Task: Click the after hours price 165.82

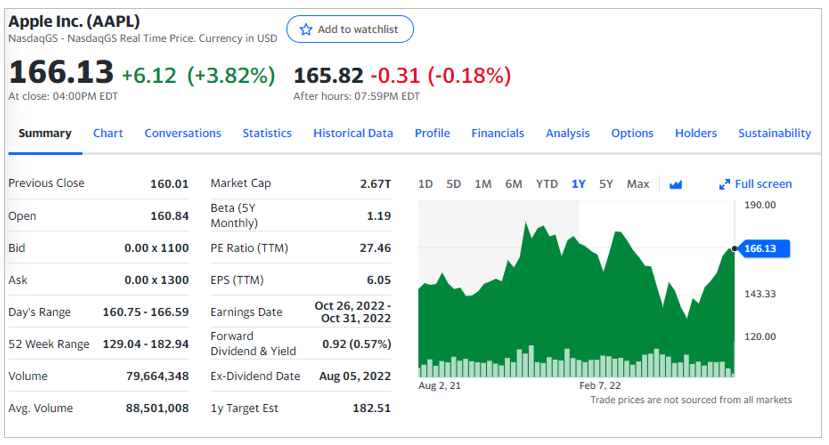Action: [x=328, y=76]
